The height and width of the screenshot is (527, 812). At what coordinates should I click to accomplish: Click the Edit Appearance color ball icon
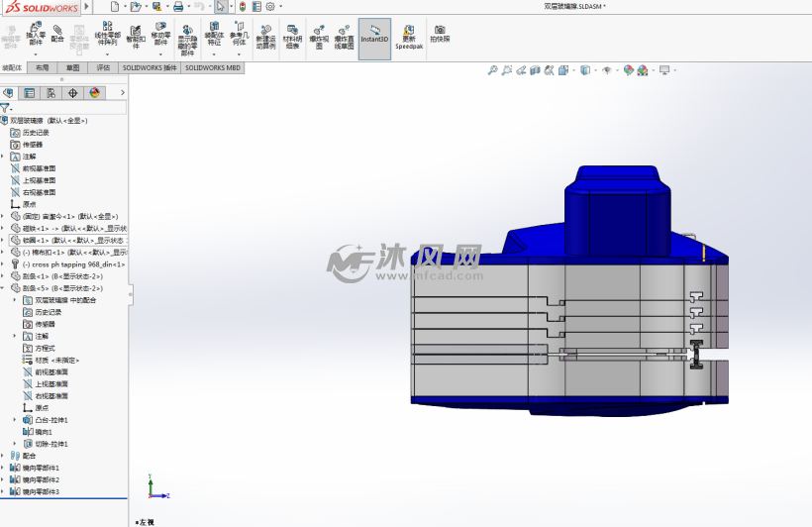(x=628, y=70)
